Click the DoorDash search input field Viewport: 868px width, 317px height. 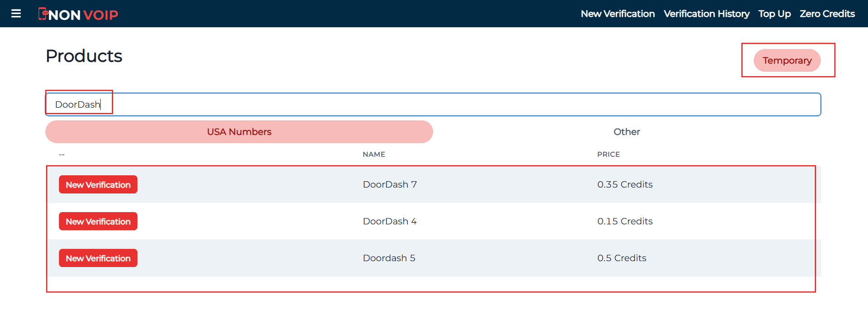click(x=433, y=104)
